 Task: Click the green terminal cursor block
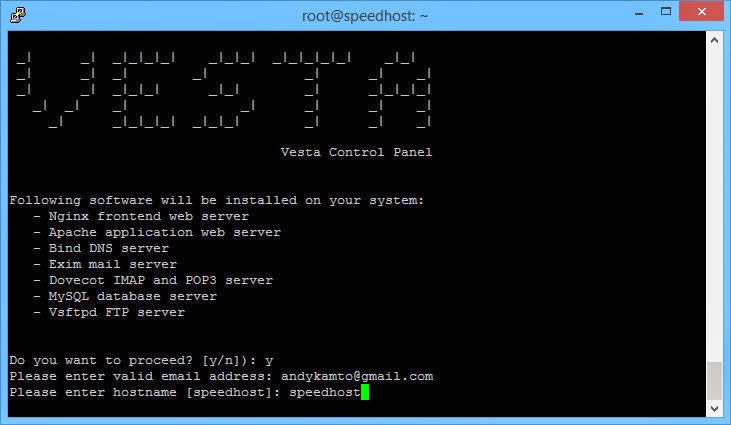[365, 392]
